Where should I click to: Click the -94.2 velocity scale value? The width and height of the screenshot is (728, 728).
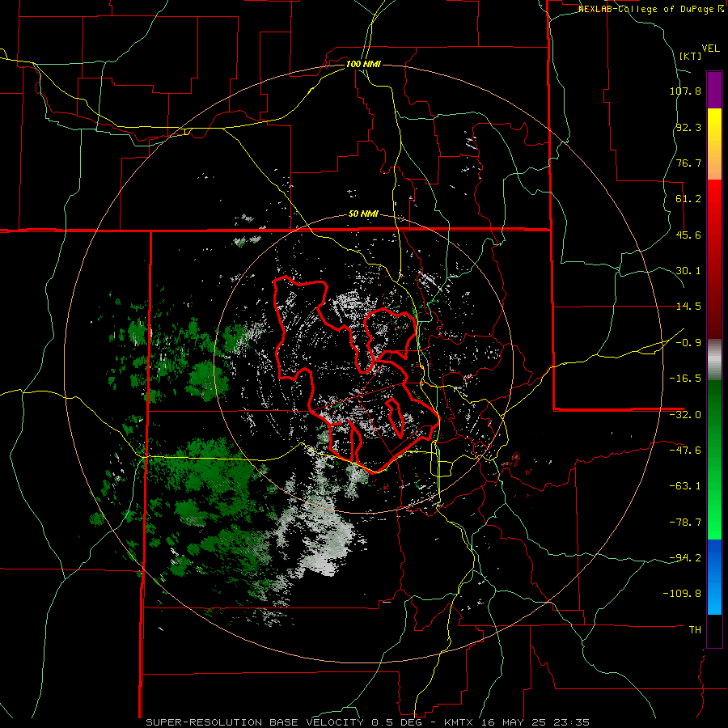point(685,558)
